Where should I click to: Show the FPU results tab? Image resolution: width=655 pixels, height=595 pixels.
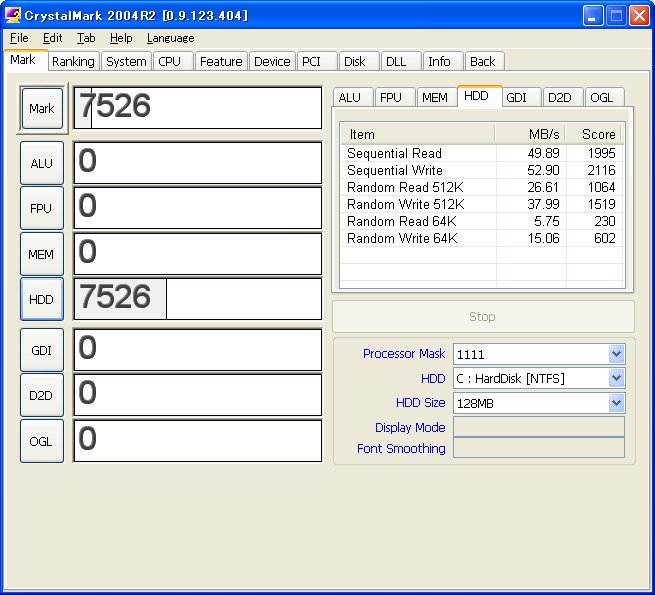tap(395, 97)
